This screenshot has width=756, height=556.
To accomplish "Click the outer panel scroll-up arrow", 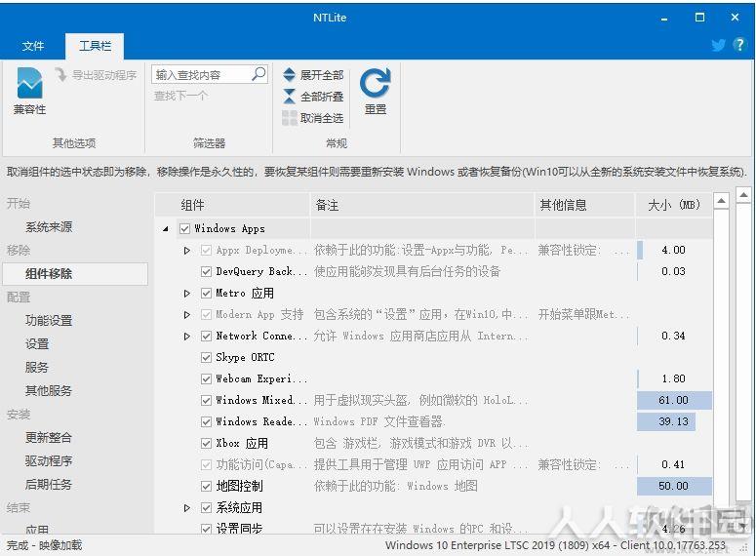I will (x=743, y=195).
